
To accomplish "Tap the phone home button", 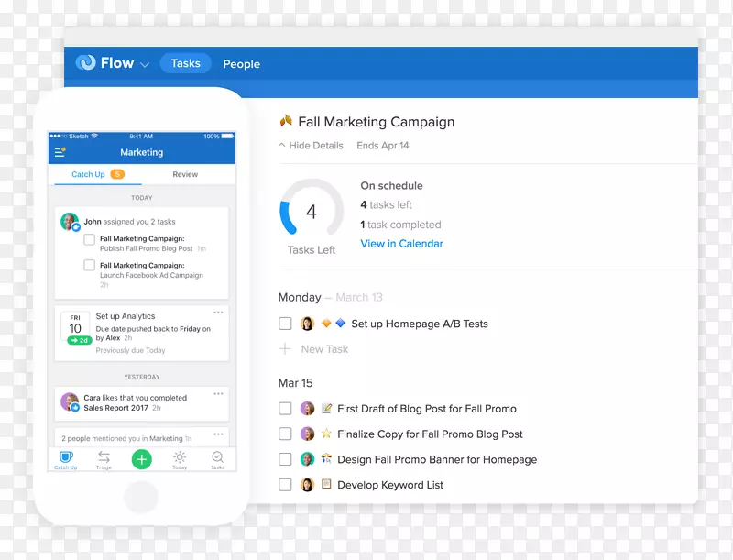I will tap(141, 497).
